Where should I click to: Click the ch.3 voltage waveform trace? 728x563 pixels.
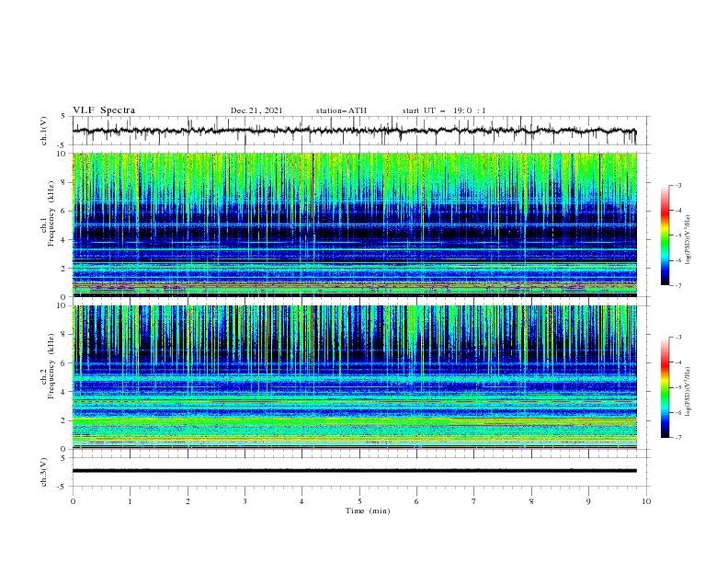[354, 471]
